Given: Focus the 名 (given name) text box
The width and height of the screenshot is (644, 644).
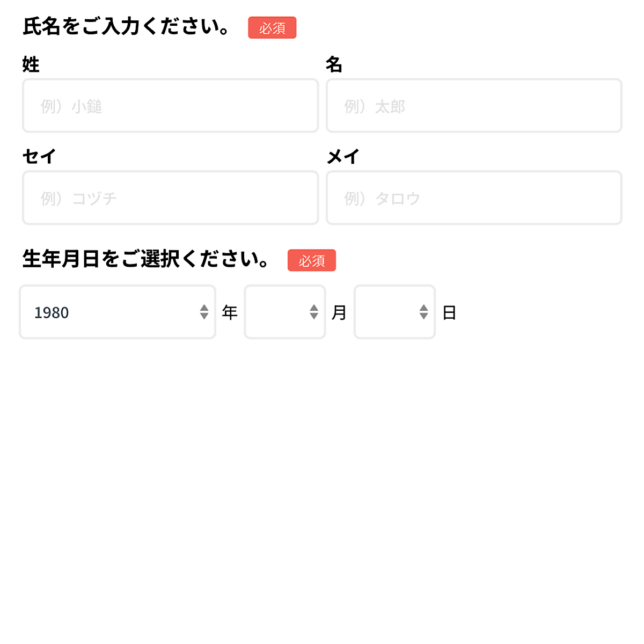Looking at the screenshot, I should 474,106.
